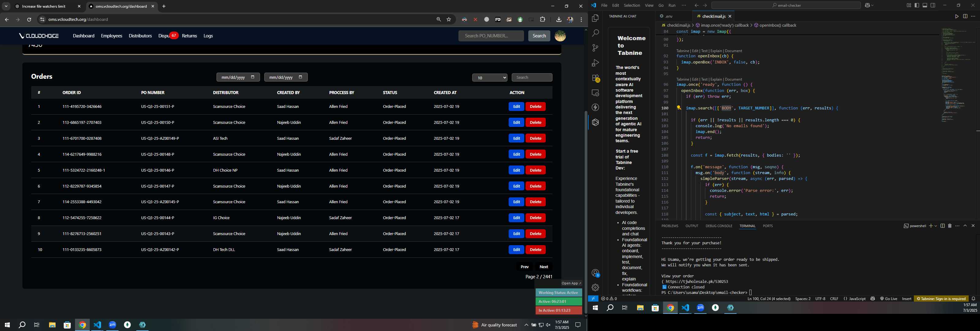This screenshot has width=980, height=331.
Task: Click the email-checker command center search box
Action: pyautogui.click(x=786, y=5)
